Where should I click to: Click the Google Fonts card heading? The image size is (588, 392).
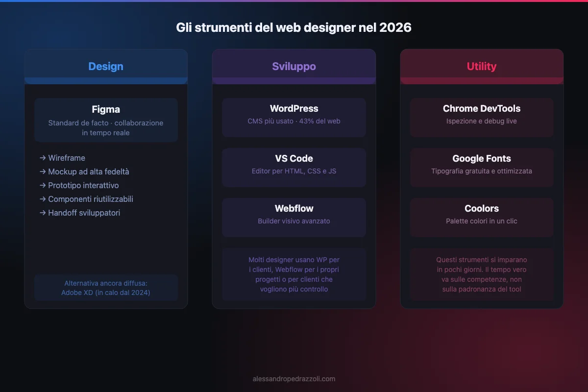(482, 158)
